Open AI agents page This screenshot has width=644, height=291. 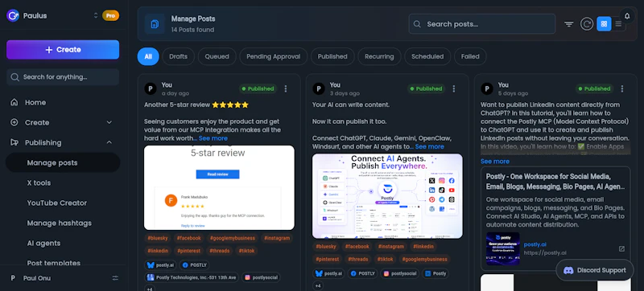pos(43,243)
